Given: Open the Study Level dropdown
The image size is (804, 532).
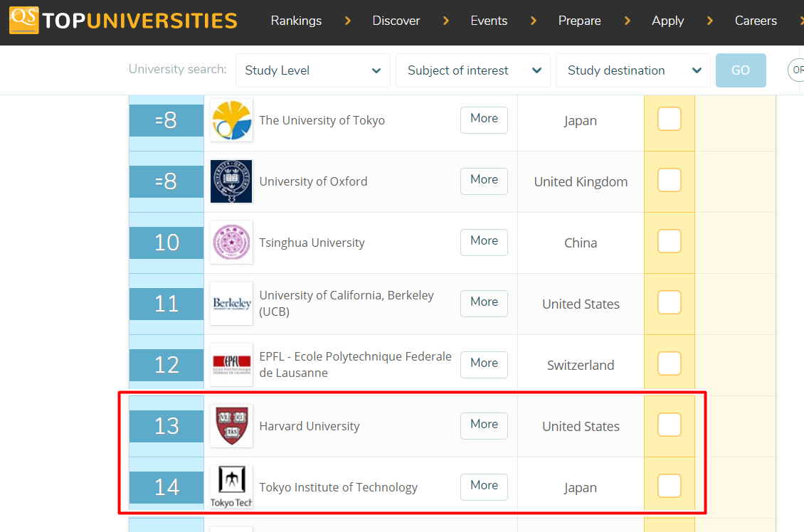Looking at the screenshot, I should point(313,70).
